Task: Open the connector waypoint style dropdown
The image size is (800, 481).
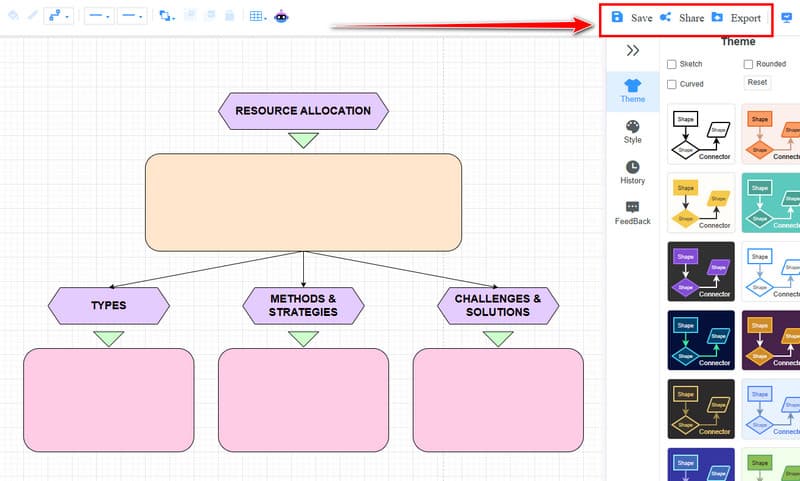Action: (58, 16)
